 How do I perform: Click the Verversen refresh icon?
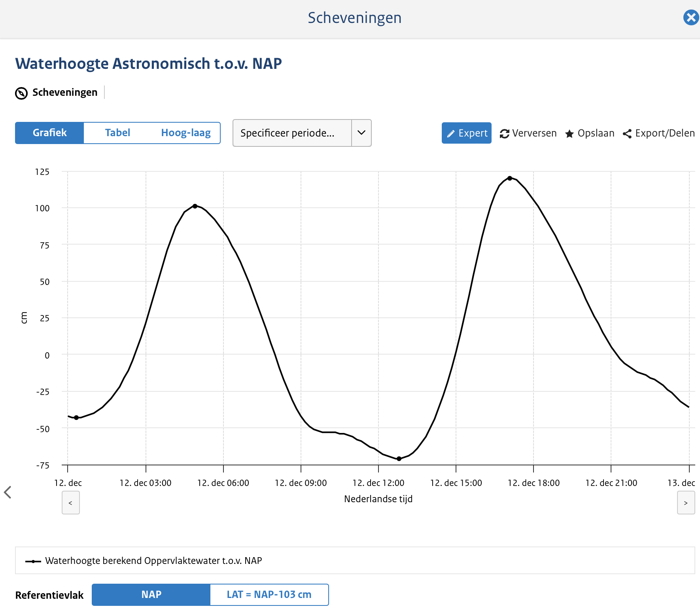(504, 134)
